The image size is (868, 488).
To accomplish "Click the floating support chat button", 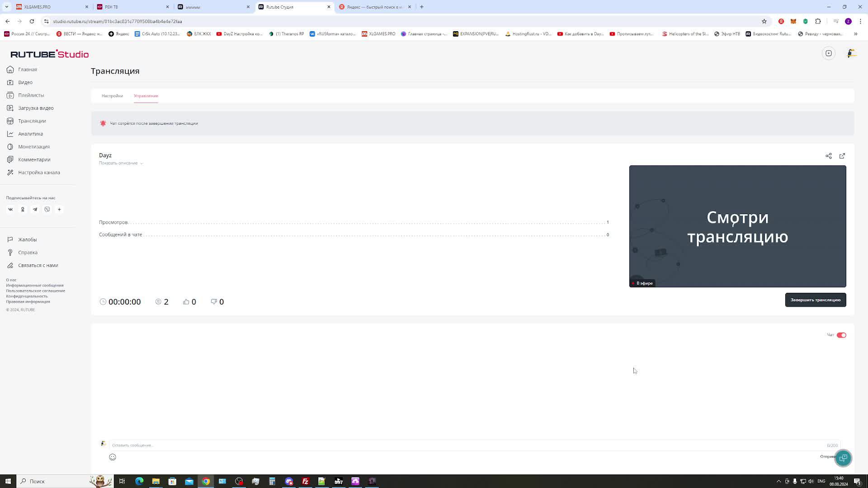I will pyautogui.click(x=843, y=458).
